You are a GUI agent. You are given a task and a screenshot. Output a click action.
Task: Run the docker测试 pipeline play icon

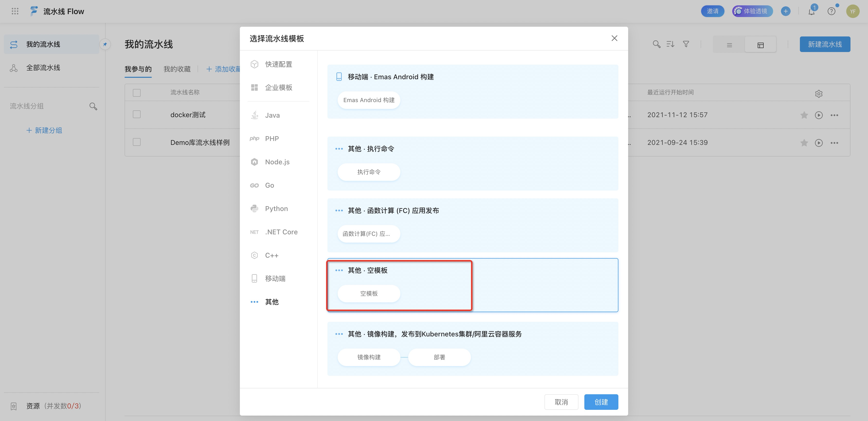click(818, 115)
